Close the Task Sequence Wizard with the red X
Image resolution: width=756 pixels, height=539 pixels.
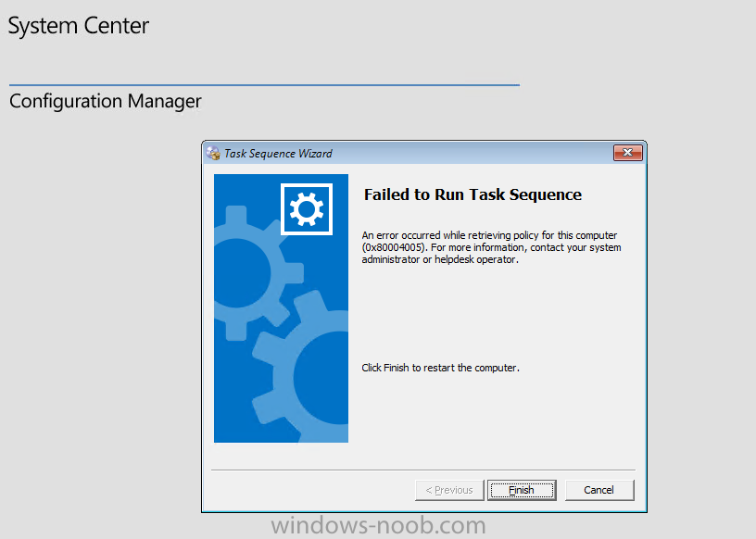pos(628,153)
